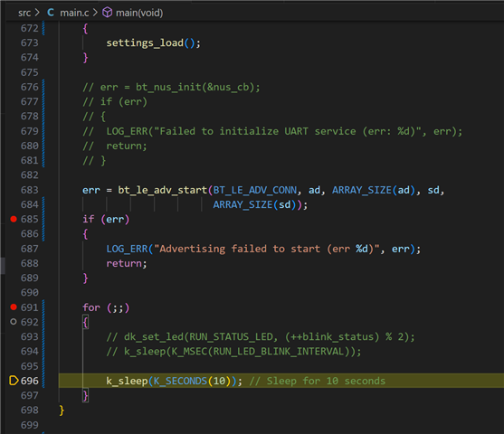Click the opening brace on line 692
This screenshot has height=434, width=504.
pyautogui.click(x=85, y=322)
